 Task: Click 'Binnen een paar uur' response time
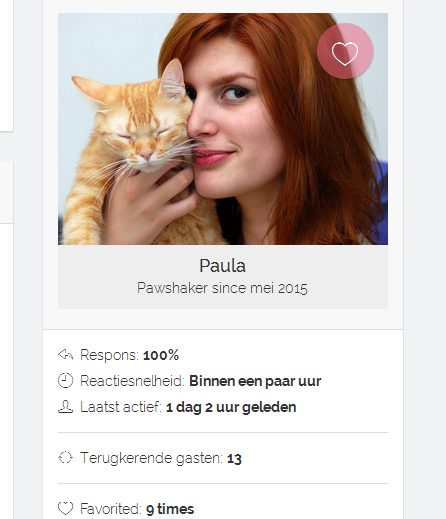(x=255, y=381)
